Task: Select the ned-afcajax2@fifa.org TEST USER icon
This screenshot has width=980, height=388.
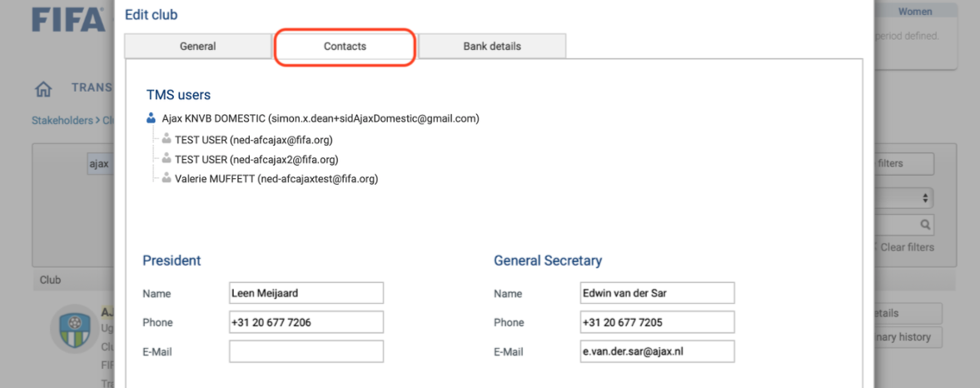Action: (167, 159)
